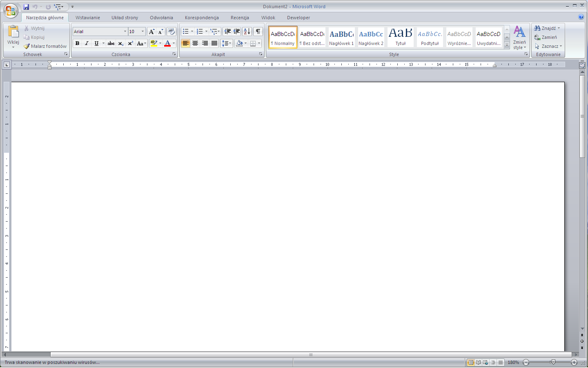Click Zamień replace button
588x368 pixels.
pos(546,37)
